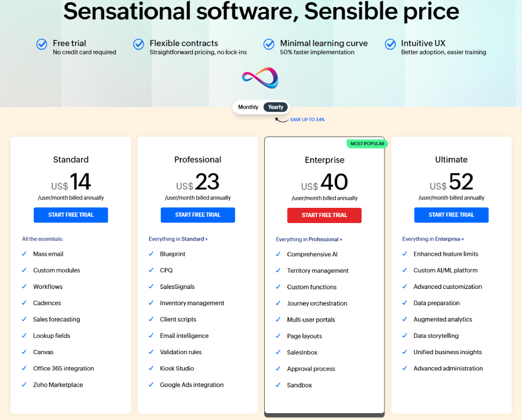
Task: Select the Yearly billing option
Action: coord(276,107)
